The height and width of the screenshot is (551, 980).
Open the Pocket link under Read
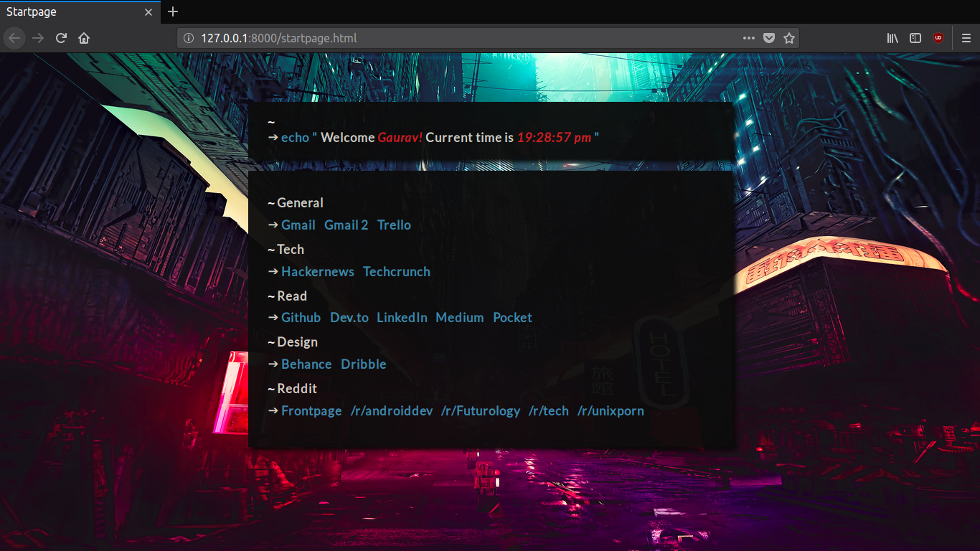coord(513,318)
